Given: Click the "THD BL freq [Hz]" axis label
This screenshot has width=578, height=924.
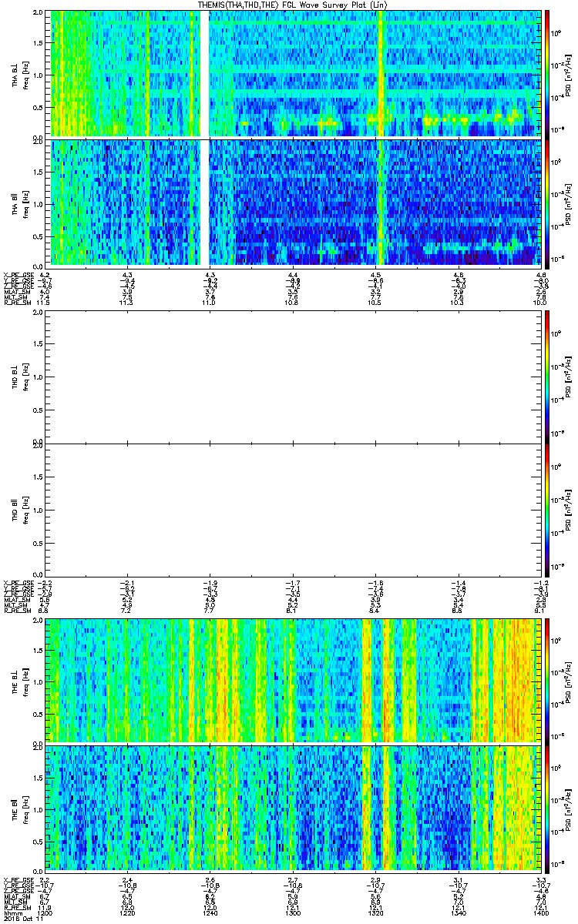Looking at the screenshot, I should (x=21, y=377).
